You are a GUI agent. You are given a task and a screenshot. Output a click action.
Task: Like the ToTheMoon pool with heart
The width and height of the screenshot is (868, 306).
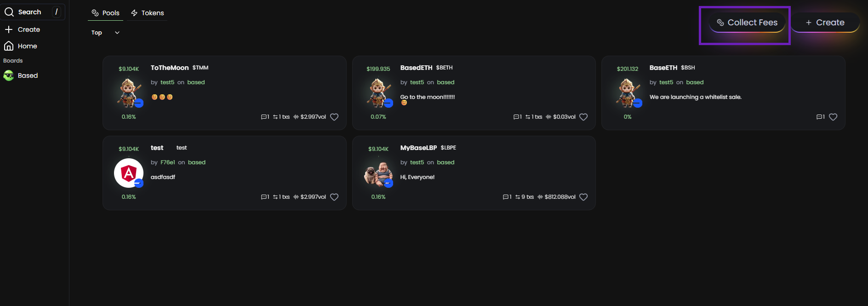[x=334, y=117]
